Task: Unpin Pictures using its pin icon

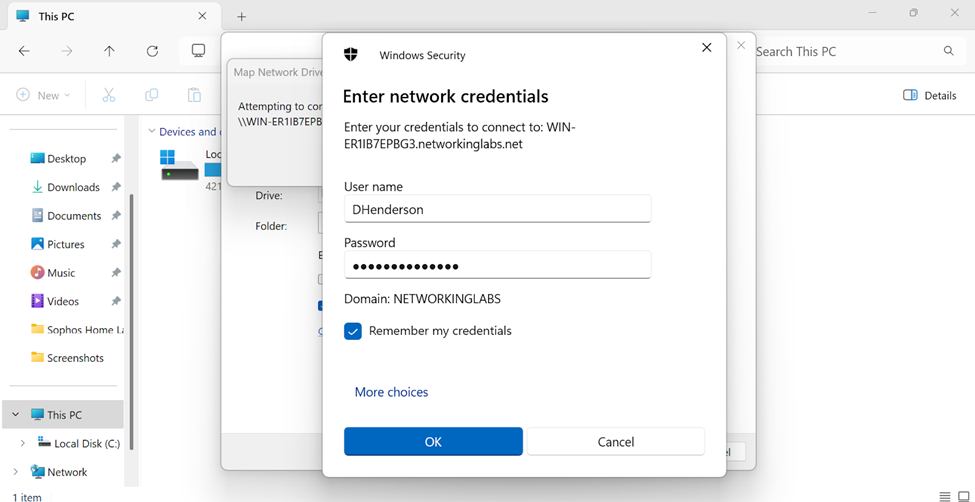Action: 116,244
